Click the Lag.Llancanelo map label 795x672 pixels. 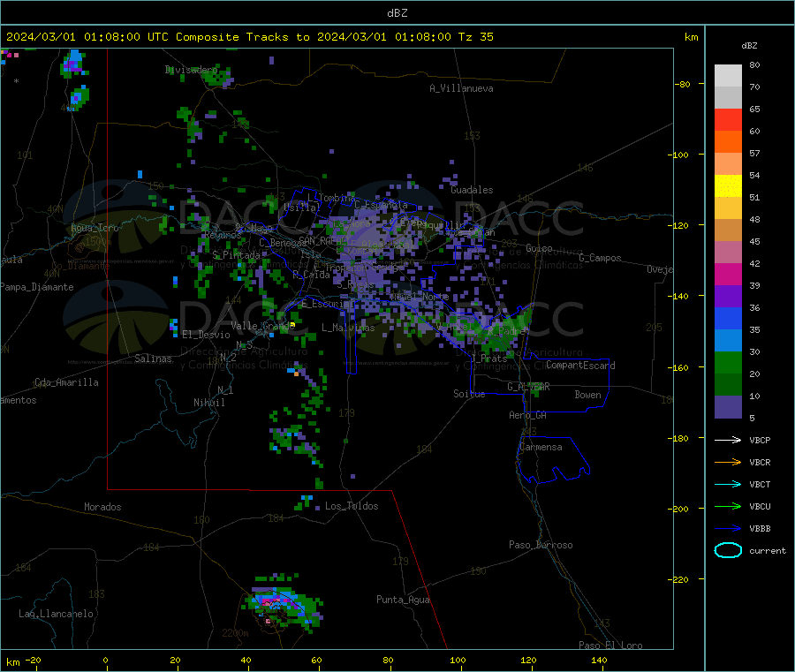pyautogui.click(x=56, y=614)
